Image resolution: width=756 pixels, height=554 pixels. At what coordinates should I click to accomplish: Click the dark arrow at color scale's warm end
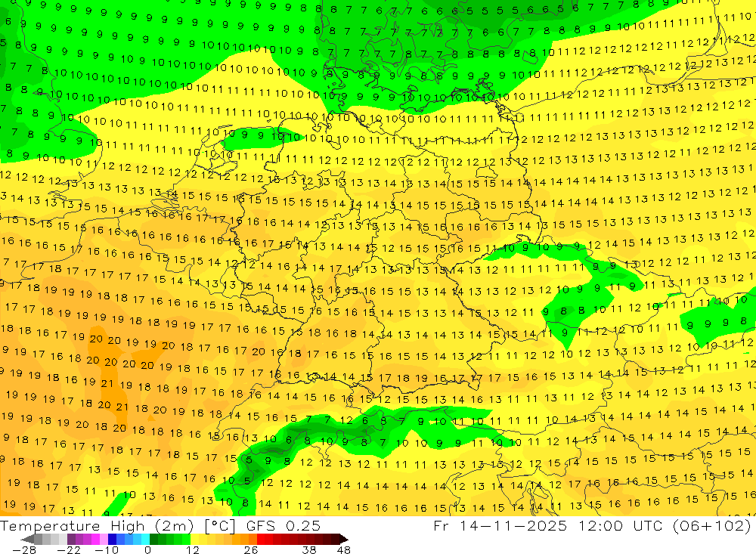(344, 539)
